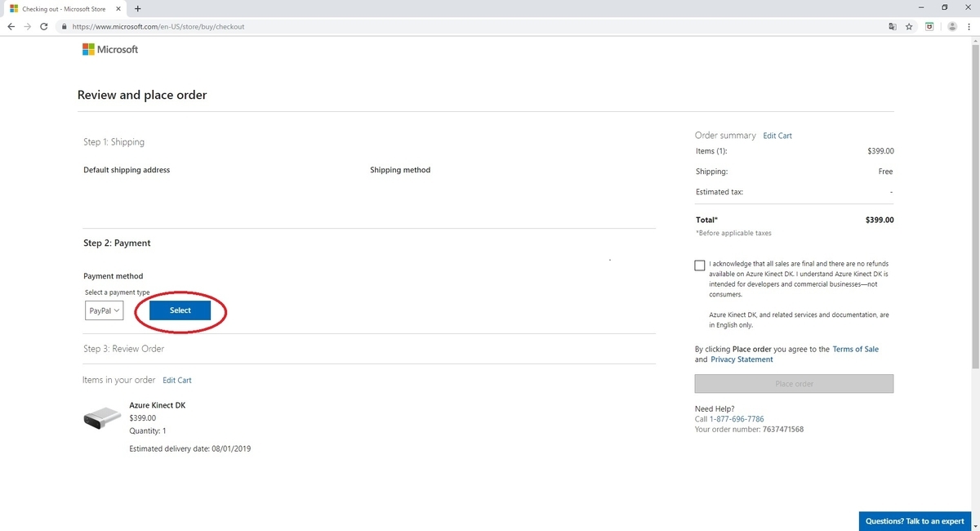The height and width of the screenshot is (531, 980).
Task: Click the order number 7637471568
Action: 784,429
